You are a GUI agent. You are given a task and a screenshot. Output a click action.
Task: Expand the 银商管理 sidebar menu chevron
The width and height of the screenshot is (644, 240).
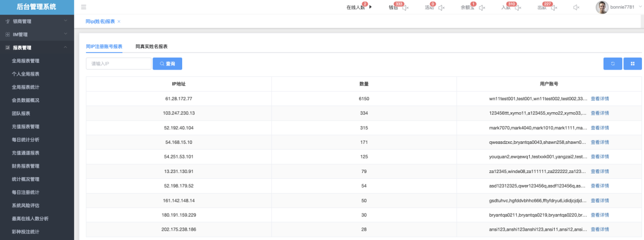[65, 21]
